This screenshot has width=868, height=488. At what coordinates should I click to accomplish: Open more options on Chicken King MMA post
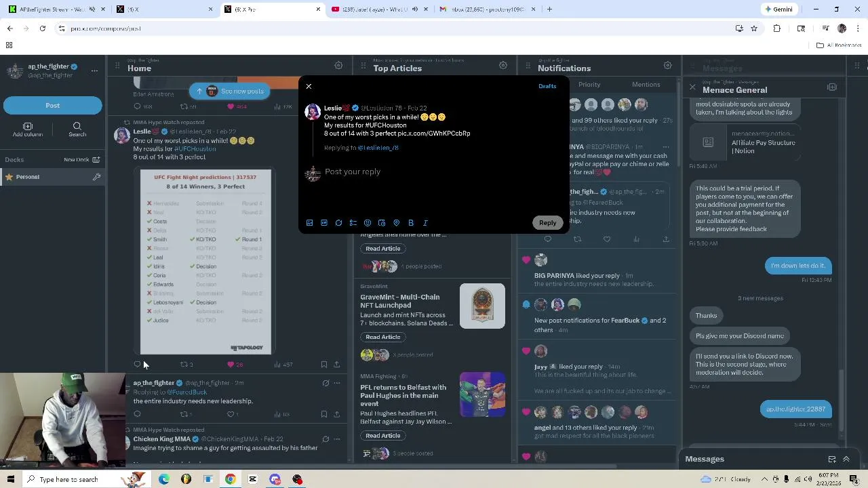(x=337, y=439)
